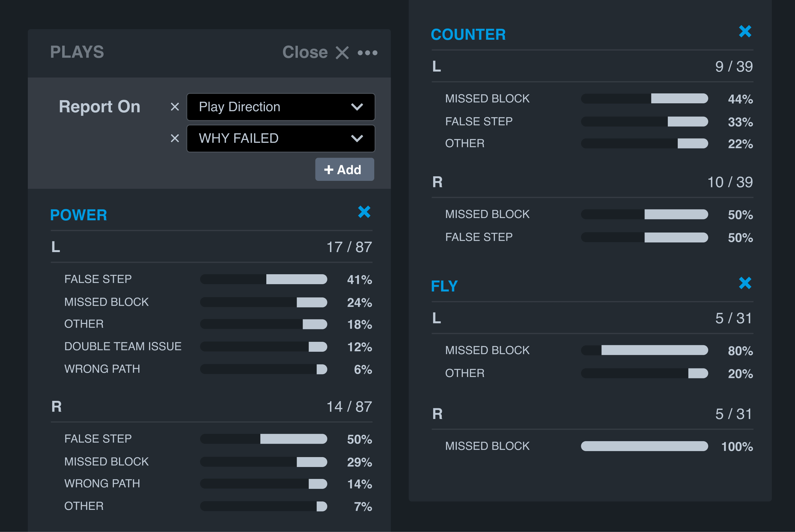Expand the WHY FAILED dropdown
Image resolution: width=795 pixels, height=532 pixels.
pyautogui.click(x=281, y=139)
